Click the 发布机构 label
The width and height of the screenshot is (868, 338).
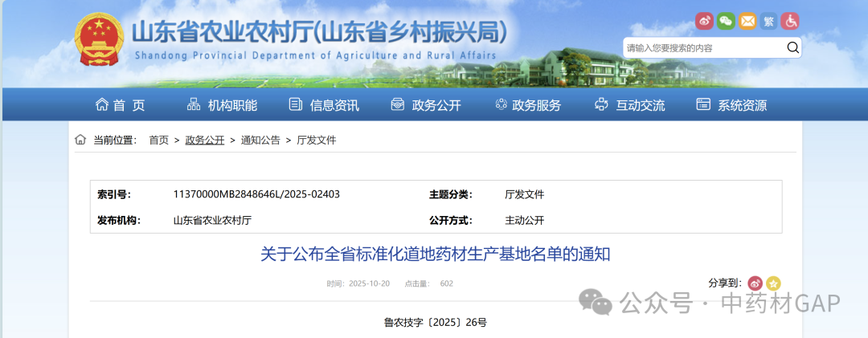[x=119, y=220]
